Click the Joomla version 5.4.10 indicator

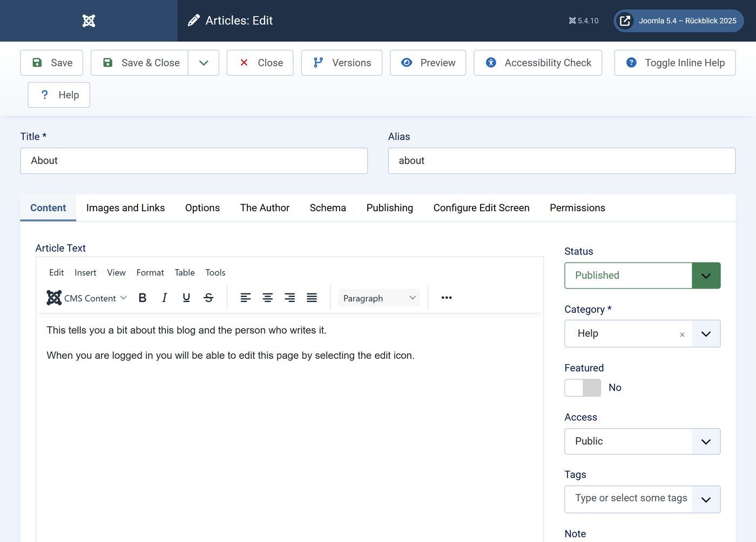tap(584, 21)
